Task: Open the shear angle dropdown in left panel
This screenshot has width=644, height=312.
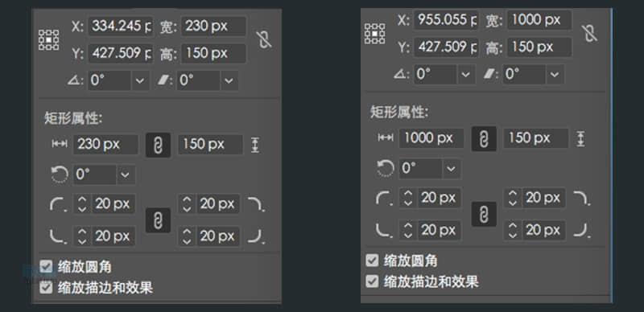Action: point(229,80)
